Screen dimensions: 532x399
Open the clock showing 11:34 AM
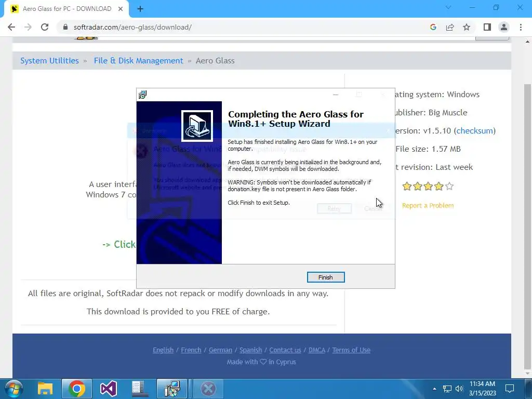point(482,389)
